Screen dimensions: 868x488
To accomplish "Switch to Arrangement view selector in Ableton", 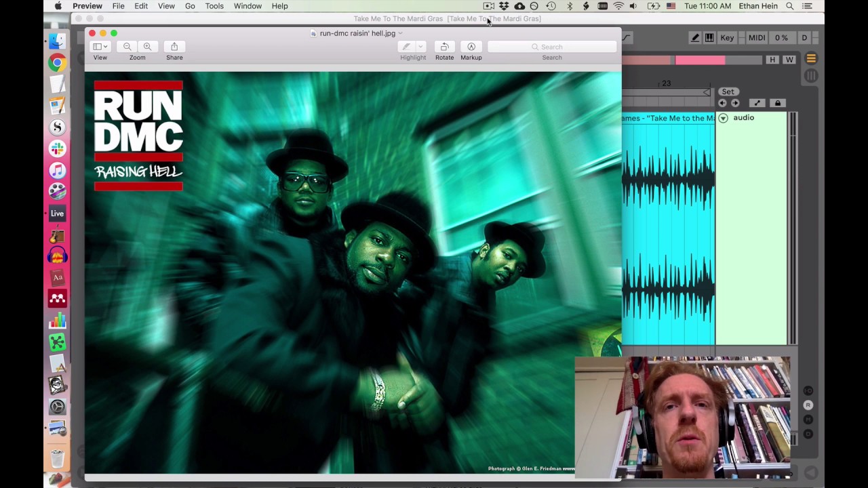I will (811, 58).
